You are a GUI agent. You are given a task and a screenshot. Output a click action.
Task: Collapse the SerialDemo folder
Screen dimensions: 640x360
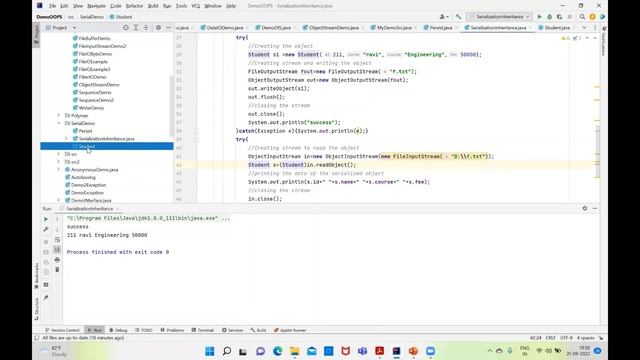point(59,123)
